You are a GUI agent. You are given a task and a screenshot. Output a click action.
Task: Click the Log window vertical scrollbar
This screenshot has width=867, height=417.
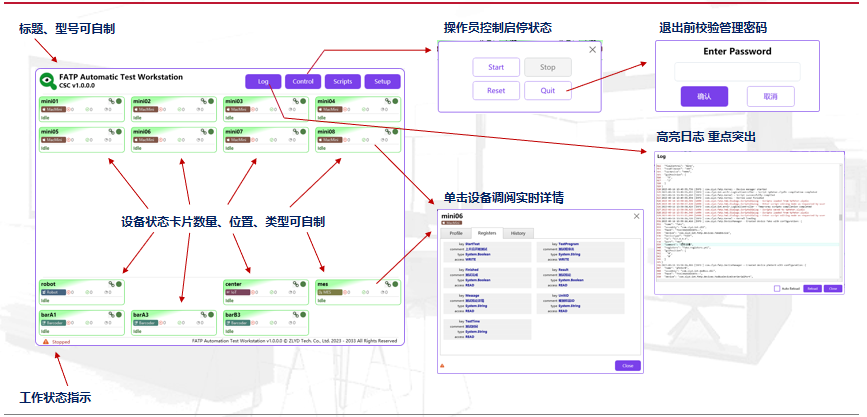[840, 221]
